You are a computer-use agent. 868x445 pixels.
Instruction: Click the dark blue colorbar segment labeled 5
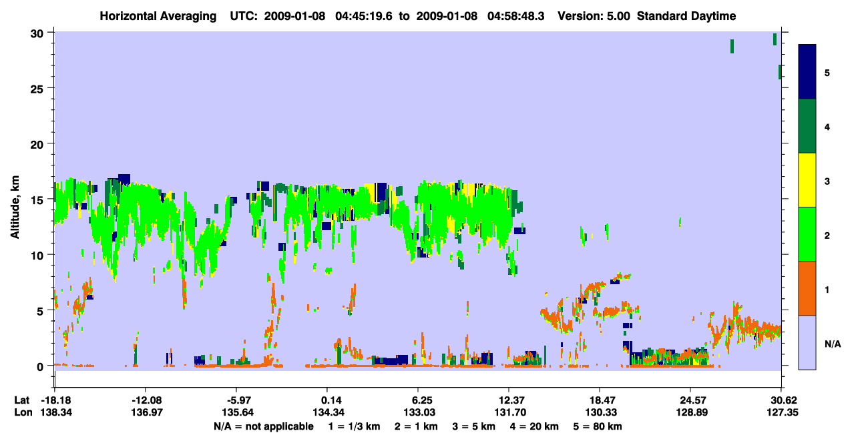(x=807, y=71)
